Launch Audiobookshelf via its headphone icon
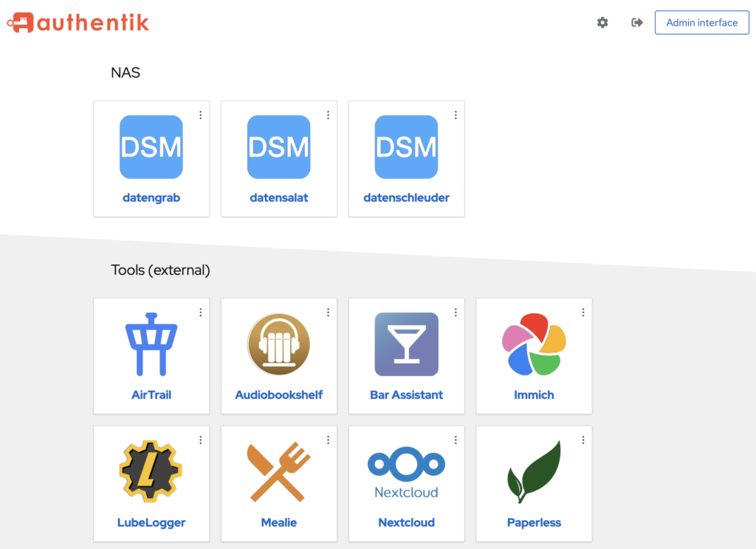Viewport: 756px width, 549px height. pyautogui.click(x=278, y=344)
